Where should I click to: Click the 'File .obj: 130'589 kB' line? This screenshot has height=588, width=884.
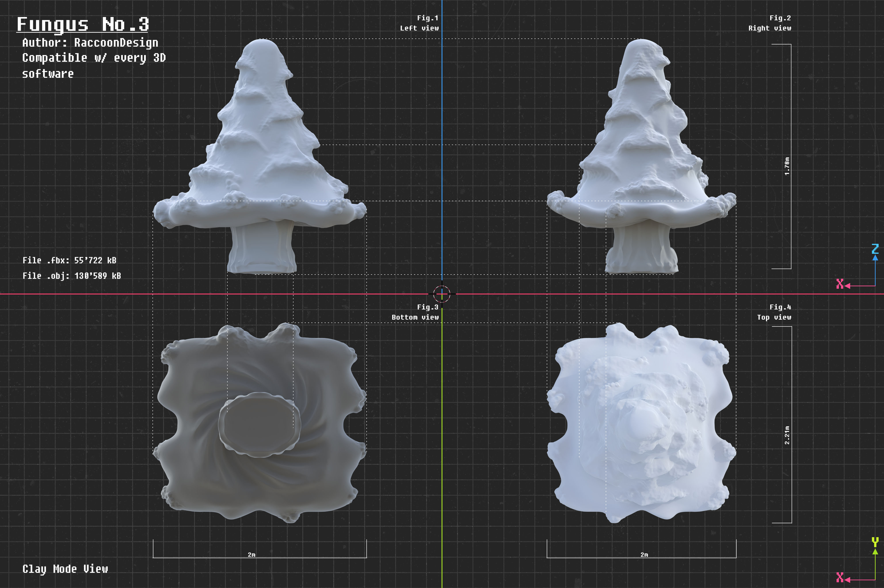72,276
